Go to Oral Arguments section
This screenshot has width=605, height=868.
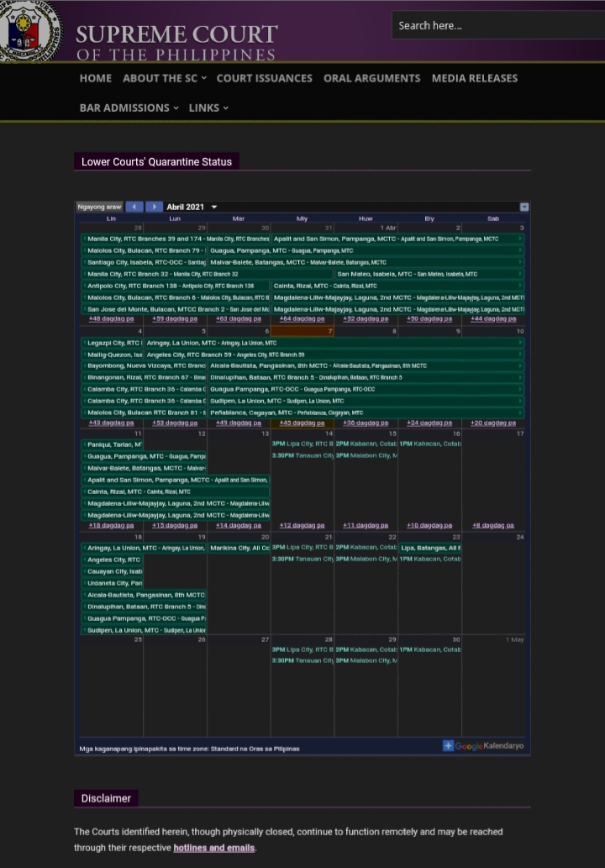point(371,78)
